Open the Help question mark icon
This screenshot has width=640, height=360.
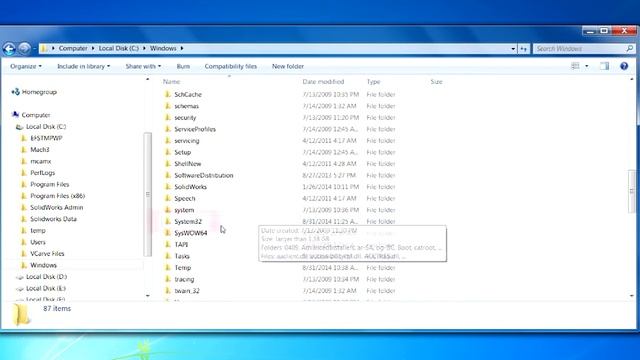(624, 66)
